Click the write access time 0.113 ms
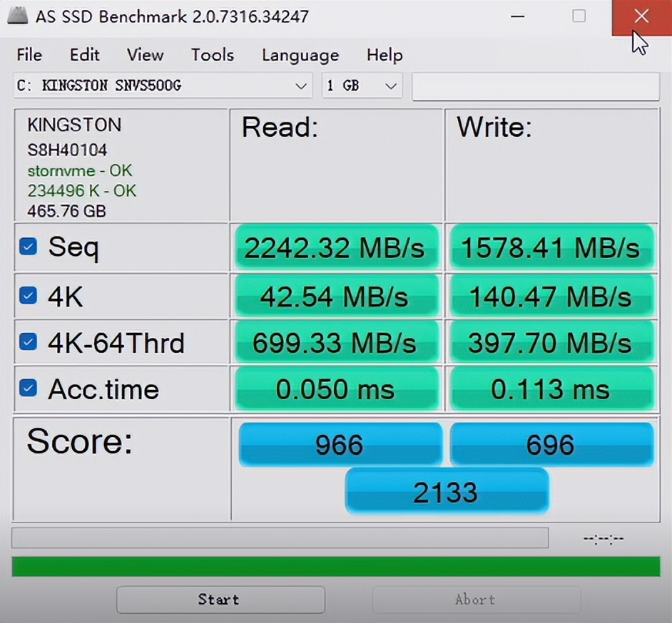The width and height of the screenshot is (672, 623). click(x=551, y=388)
